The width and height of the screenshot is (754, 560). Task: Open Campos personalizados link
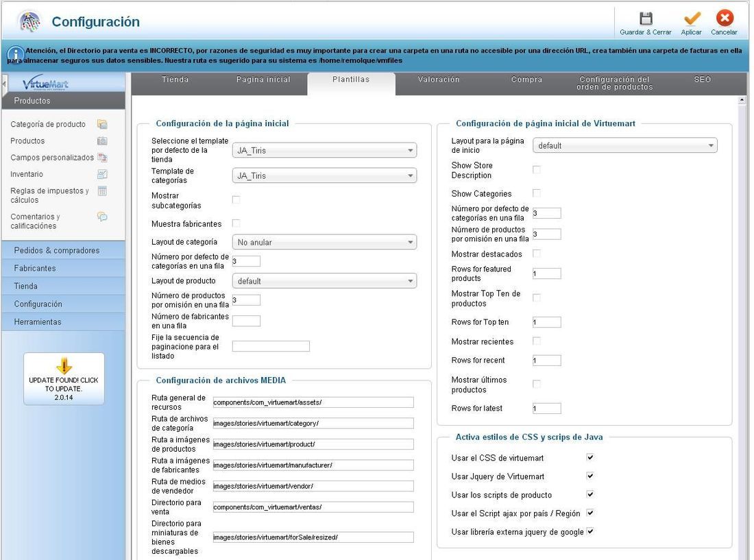point(52,157)
